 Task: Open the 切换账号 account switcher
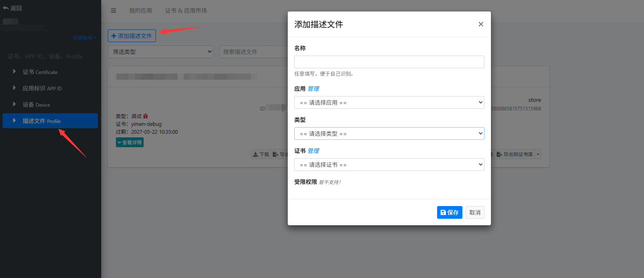(x=84, y=38)
